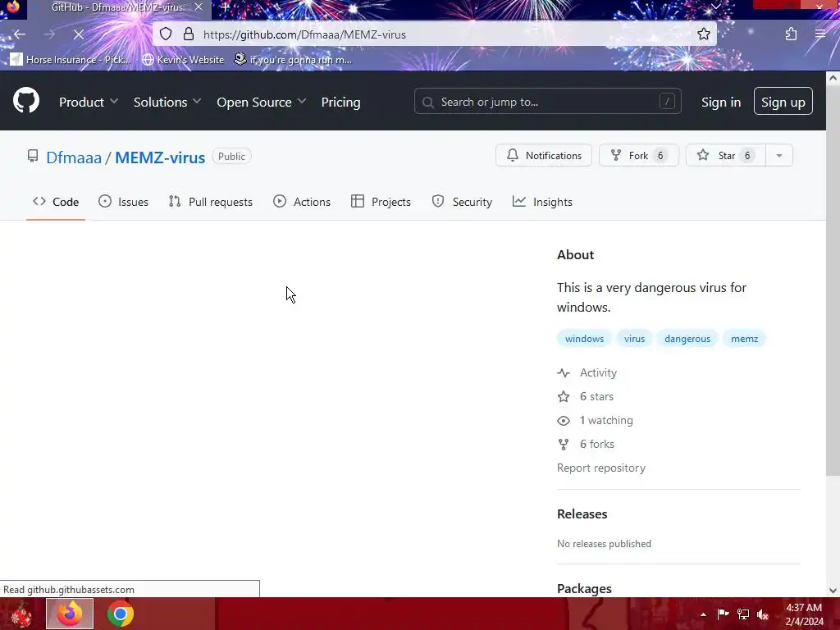Click Sign in

[721, 102]
